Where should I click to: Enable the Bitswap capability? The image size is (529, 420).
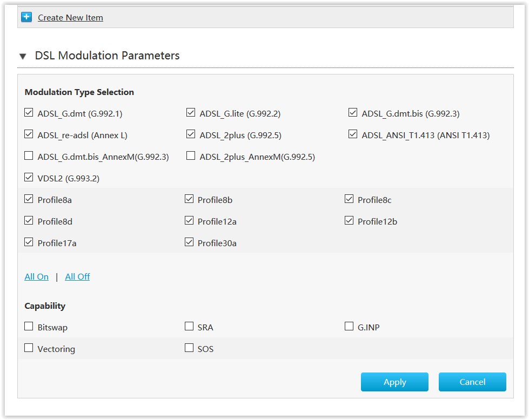[x=29, y=327]
